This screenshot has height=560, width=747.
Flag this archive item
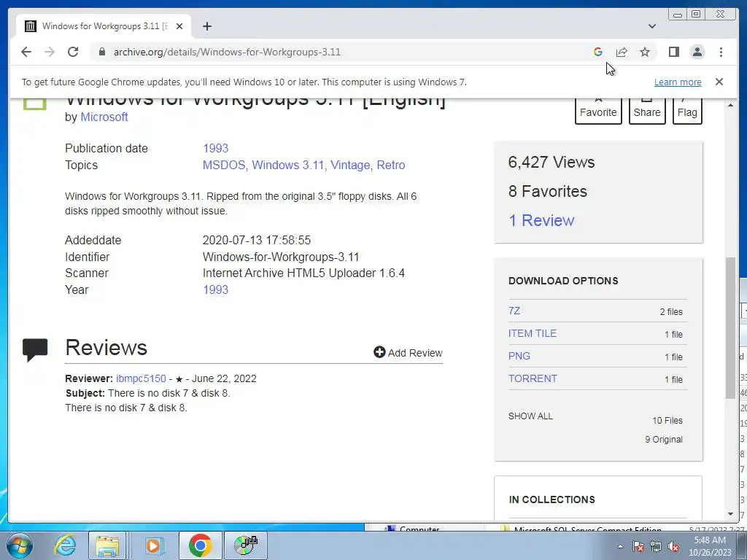(687, 111)
